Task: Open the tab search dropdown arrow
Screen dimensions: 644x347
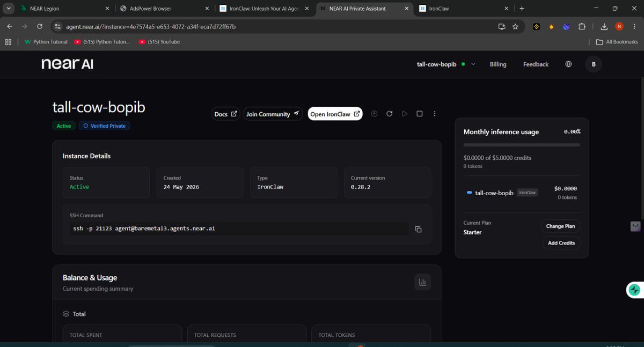Action: (9, 9)
